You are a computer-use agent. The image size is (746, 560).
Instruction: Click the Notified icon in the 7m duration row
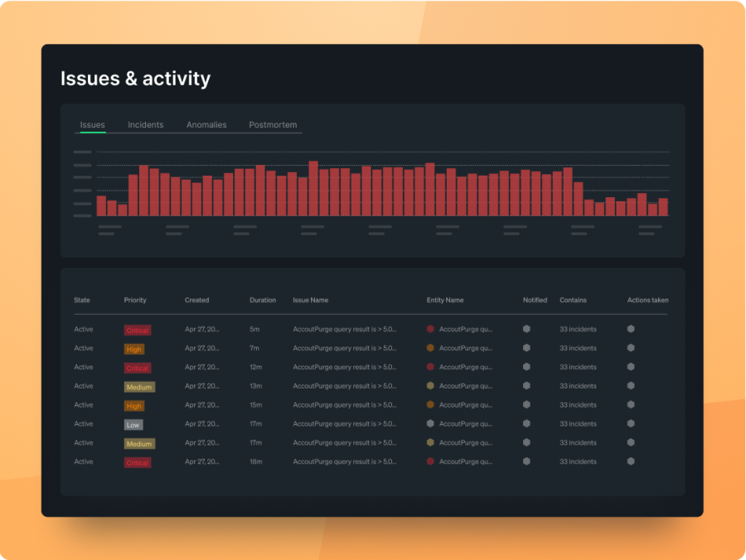(x=526, y=348)
